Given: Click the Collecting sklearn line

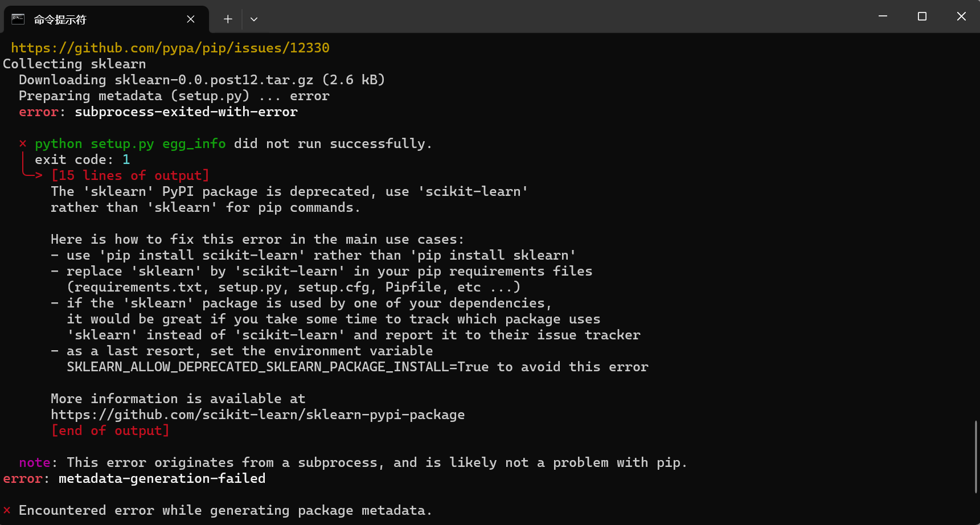Looking at the screenshot, I should tap(73, 64).
